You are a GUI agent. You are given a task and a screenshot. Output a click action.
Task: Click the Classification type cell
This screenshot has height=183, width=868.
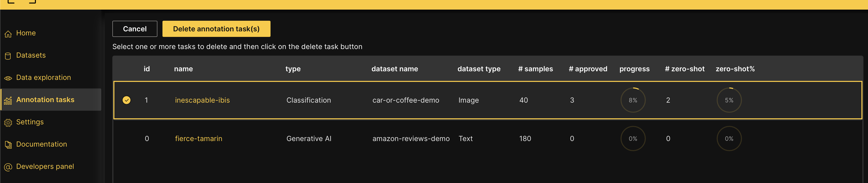(308, 100)
